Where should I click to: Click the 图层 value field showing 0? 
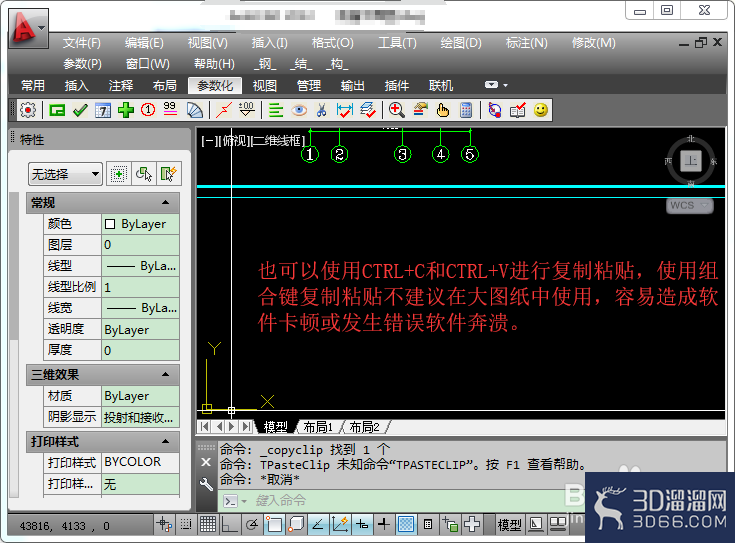point(140,245)
